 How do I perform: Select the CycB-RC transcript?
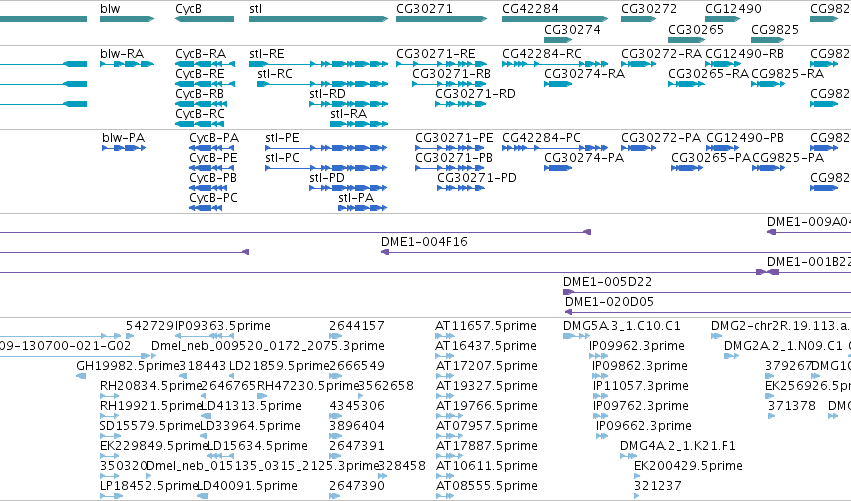pyautogui.click(x=200, y=124)
